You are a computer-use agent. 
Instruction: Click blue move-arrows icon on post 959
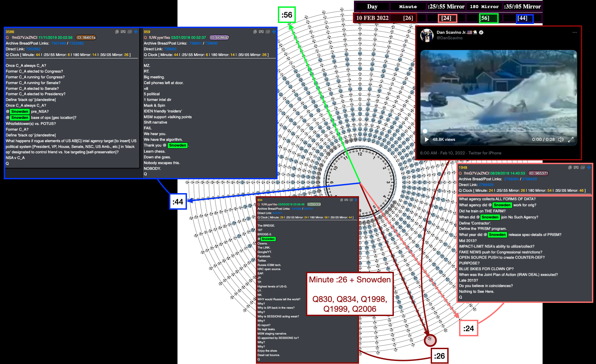point(274,32)
